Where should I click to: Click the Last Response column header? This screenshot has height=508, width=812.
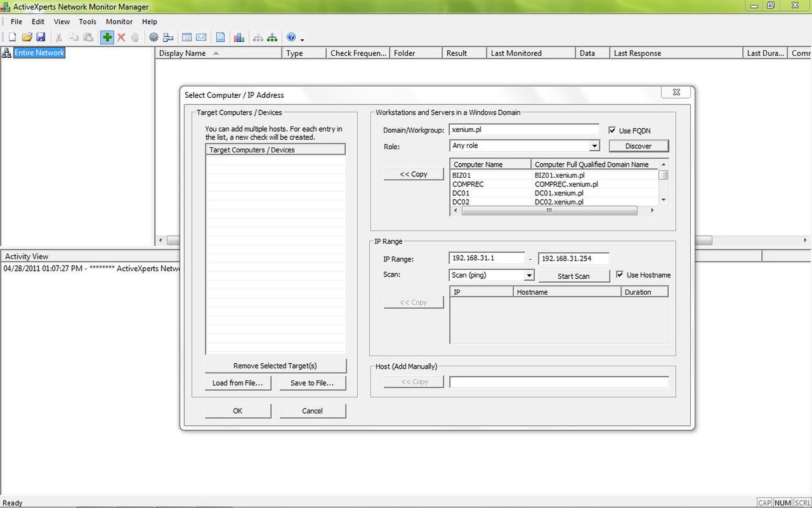[x=676, y=53]
